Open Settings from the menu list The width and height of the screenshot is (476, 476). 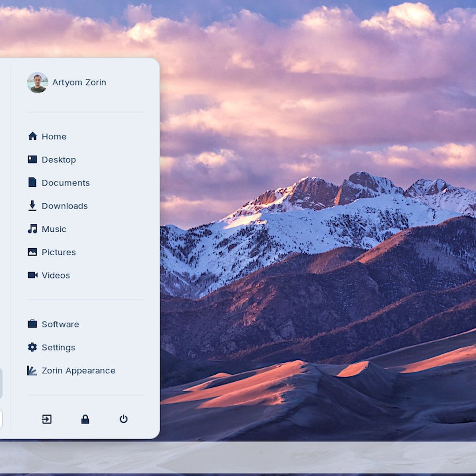58,347
